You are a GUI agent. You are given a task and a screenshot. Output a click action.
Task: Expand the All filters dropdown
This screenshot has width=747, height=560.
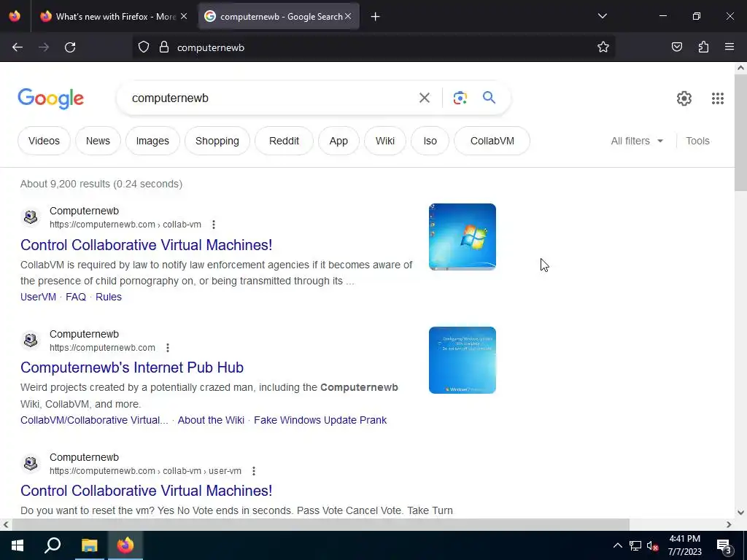[637, 141]
